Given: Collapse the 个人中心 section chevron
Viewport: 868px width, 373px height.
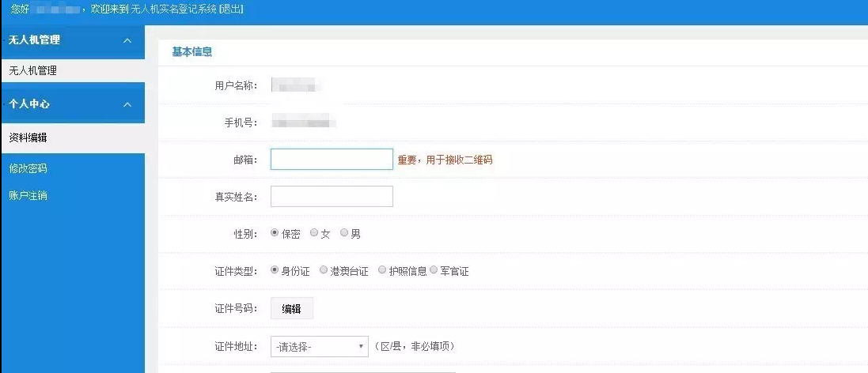Looking at the screenshot, I should (x=127, y=104).
